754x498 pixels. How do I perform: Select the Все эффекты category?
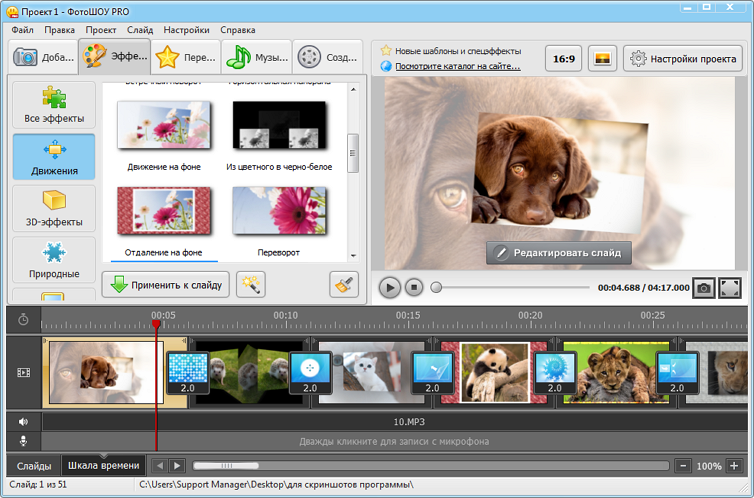[54, 104]
